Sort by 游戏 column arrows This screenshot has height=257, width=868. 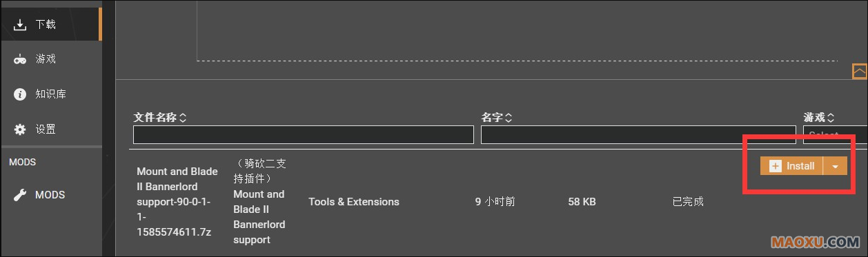[x=831, y=118]
